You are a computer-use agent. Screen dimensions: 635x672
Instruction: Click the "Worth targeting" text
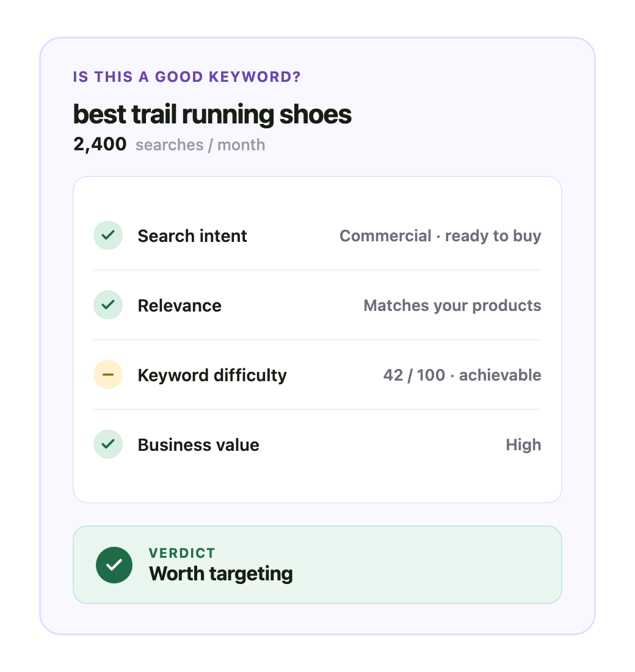point(220,574)
